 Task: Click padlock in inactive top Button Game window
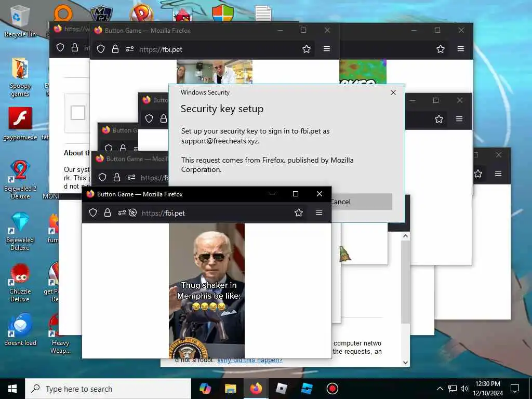115,49
